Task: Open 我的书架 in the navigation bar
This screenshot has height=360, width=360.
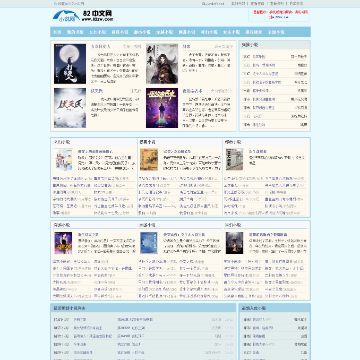Action: click(x=75, y=32)
